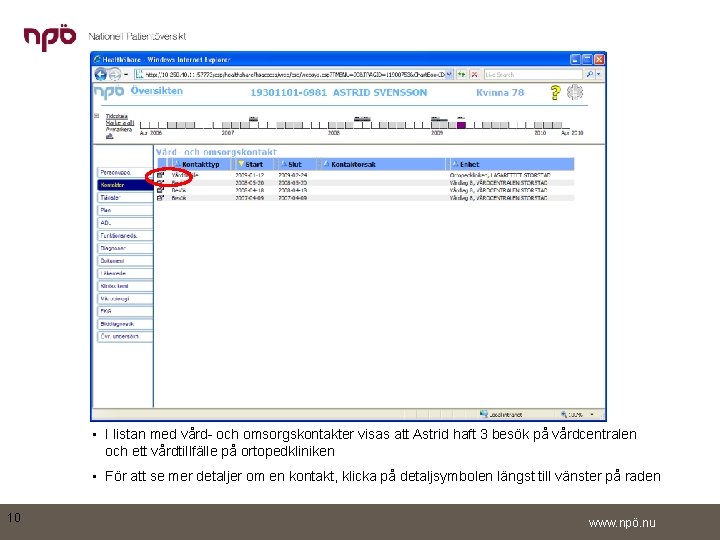The width and height of the screenshot is (720, 540).
Task: Open the EKG sidebar section
Action: 124,311
